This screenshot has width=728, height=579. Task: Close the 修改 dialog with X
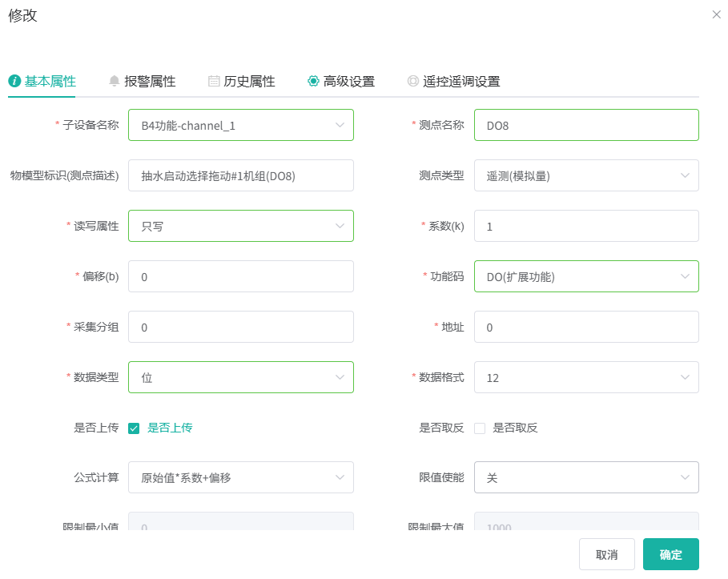tap(716, 14)
